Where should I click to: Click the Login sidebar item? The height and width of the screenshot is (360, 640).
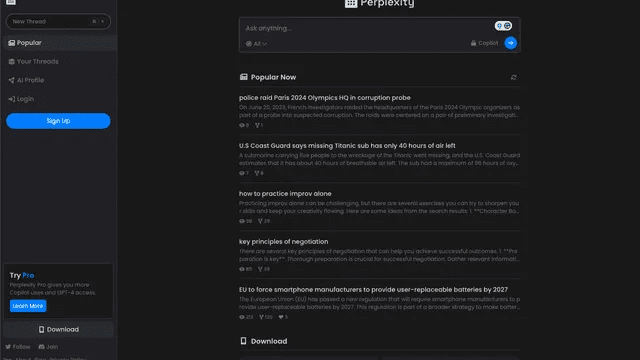click(x=58, y=99)
